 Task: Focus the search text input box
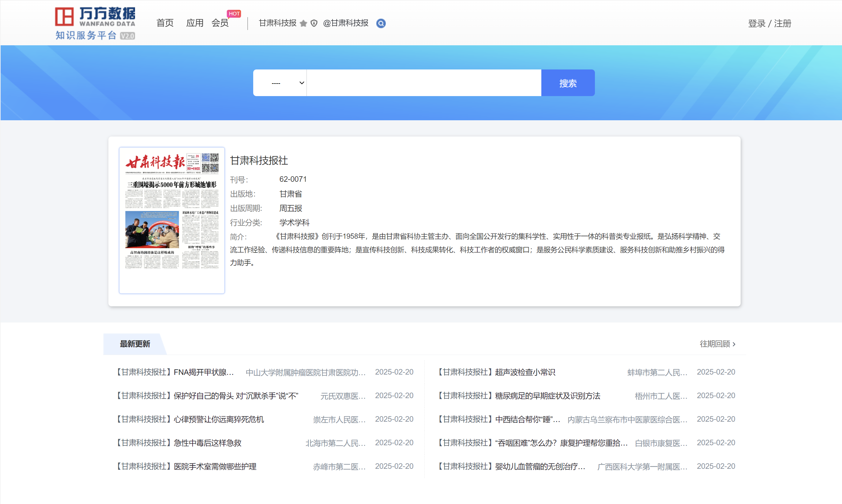click(x=424, y=83)
